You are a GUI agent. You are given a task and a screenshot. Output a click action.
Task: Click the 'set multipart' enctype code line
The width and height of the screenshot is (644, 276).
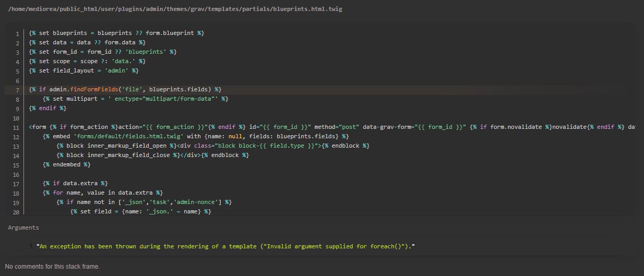click(136, 99)
